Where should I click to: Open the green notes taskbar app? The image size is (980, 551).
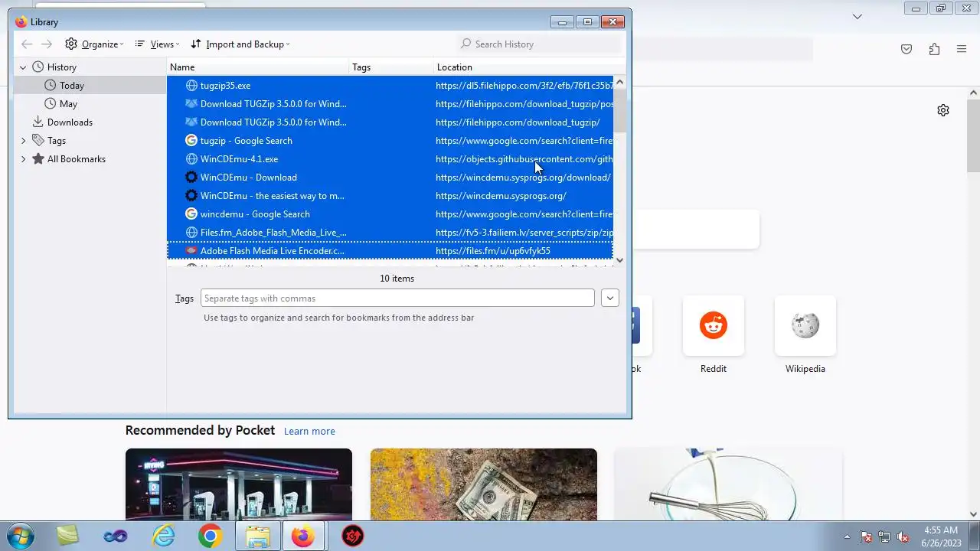pyautogui.click(x=68, y=536)
